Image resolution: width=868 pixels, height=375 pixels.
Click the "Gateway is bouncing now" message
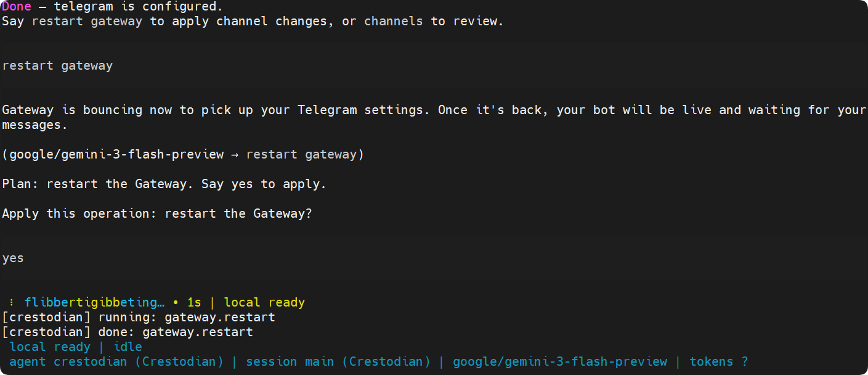click(434, 117)
